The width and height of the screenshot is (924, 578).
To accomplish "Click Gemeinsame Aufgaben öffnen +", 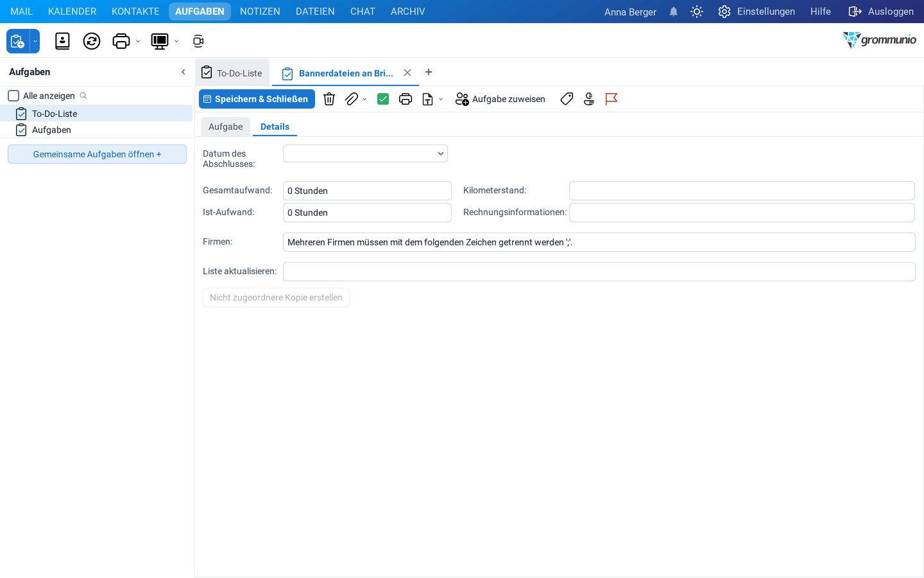I will pos(97,154).
